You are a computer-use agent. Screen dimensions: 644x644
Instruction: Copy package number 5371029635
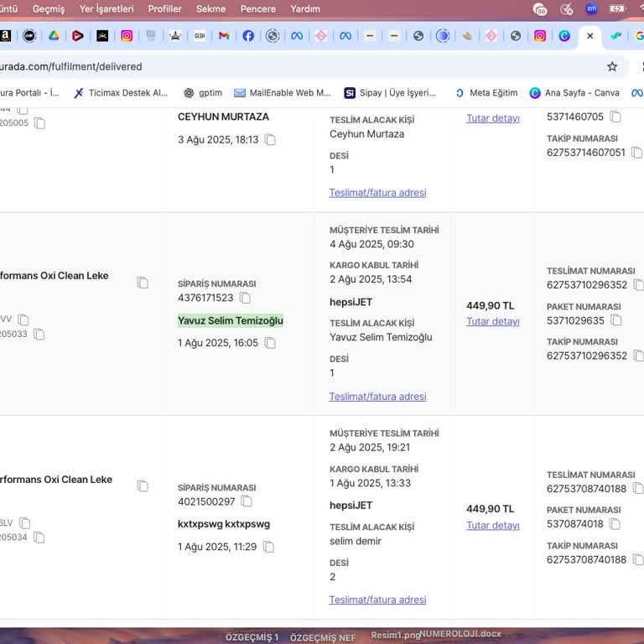pyautogui.click(x=615, y=320)
